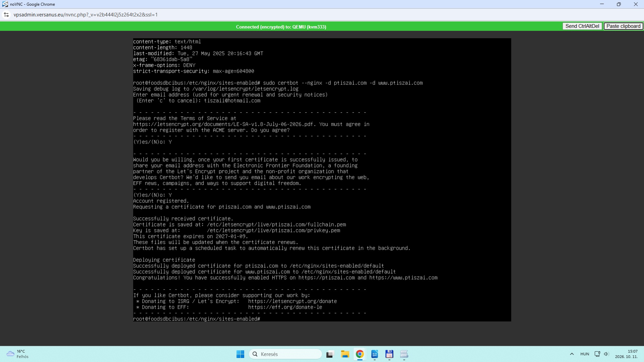Click the email tiszaii@hotmail.com text
This screenshot has height=362, width=644.
tap(232, 101)
